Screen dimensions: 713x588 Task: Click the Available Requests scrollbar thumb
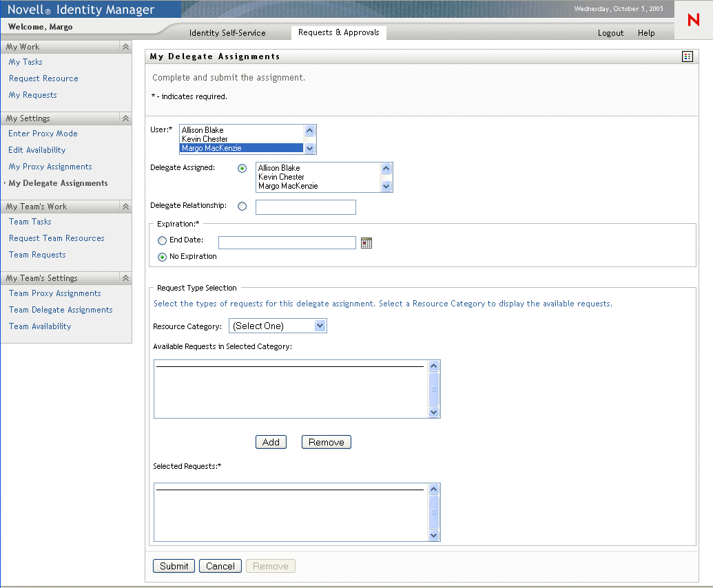pos(434,389)
